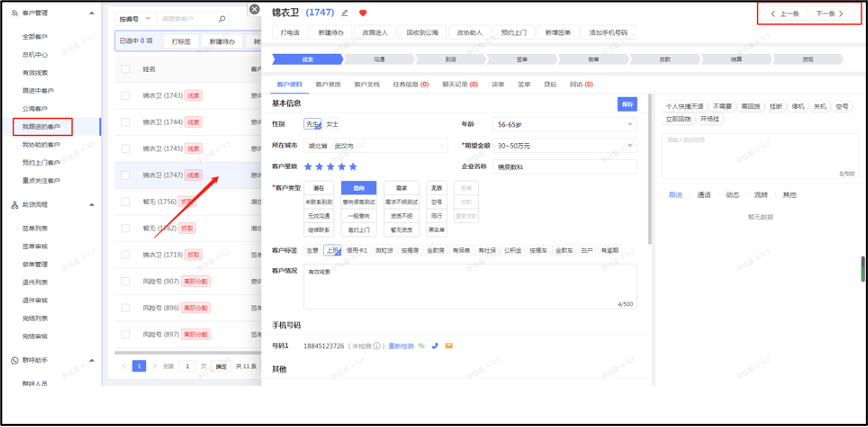Go to previous page arrow in list pagination
The image size is (868, 427).
coord(123,366)
